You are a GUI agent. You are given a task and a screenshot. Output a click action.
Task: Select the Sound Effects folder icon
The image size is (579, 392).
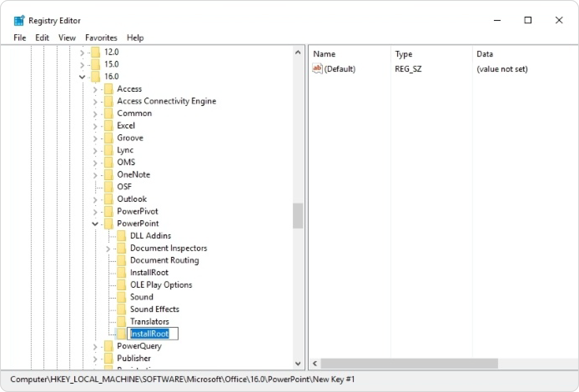[x=121, y=309]
